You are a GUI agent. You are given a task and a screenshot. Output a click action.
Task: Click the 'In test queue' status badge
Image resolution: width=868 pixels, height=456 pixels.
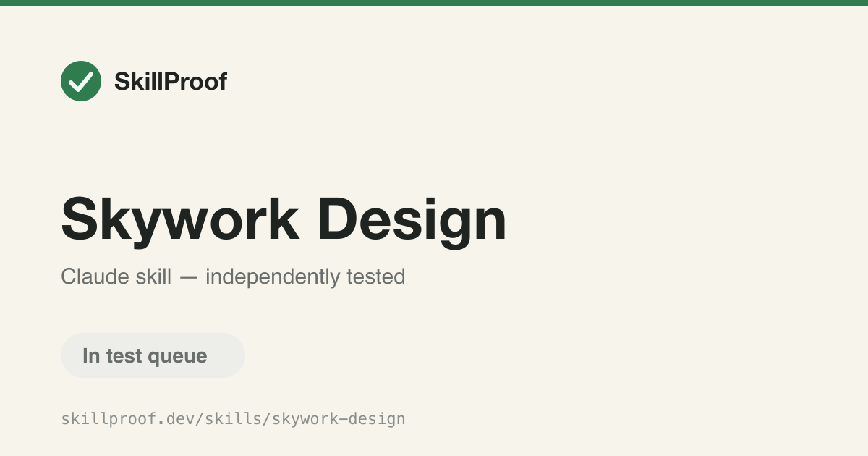[153, 355]
